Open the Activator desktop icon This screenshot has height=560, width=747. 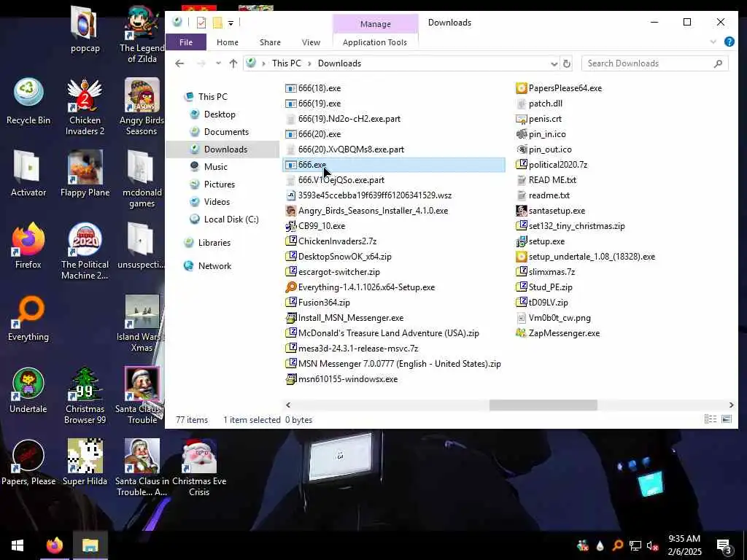click(28, 173)
